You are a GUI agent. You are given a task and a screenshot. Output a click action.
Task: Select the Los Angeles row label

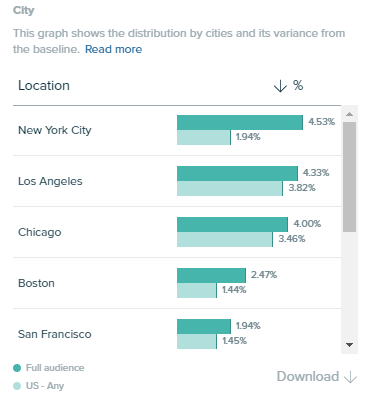(50, 181)
